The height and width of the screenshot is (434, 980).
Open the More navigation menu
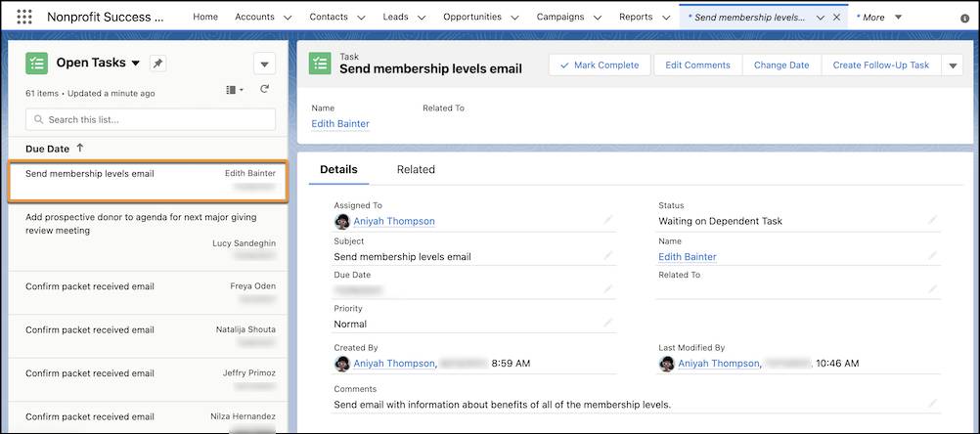click(879, 18)
